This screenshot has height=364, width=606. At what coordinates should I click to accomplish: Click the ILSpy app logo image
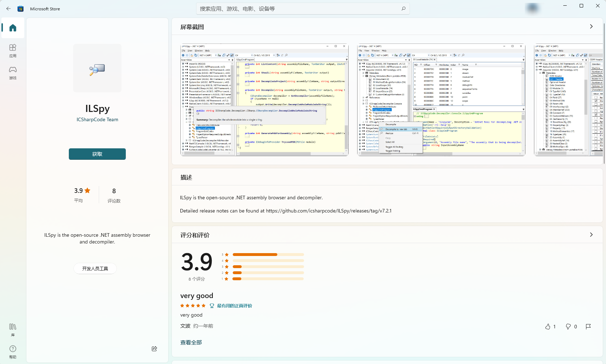click(97, 68)
